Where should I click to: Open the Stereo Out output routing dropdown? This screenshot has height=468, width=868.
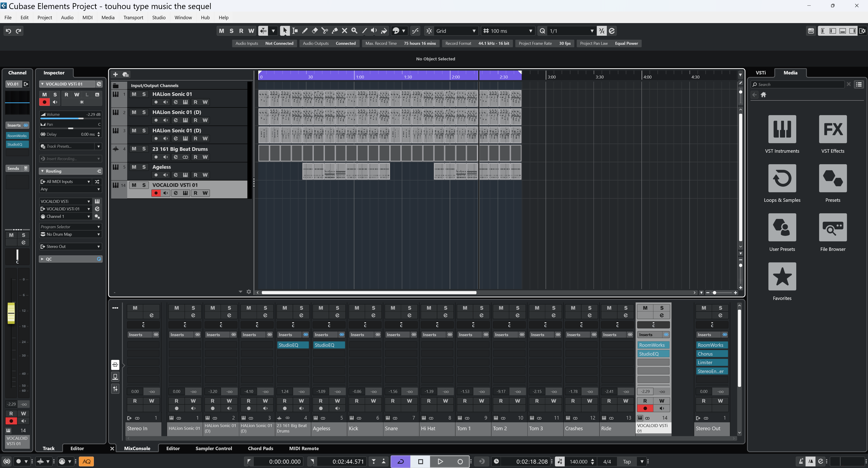[x=70, y=247]
